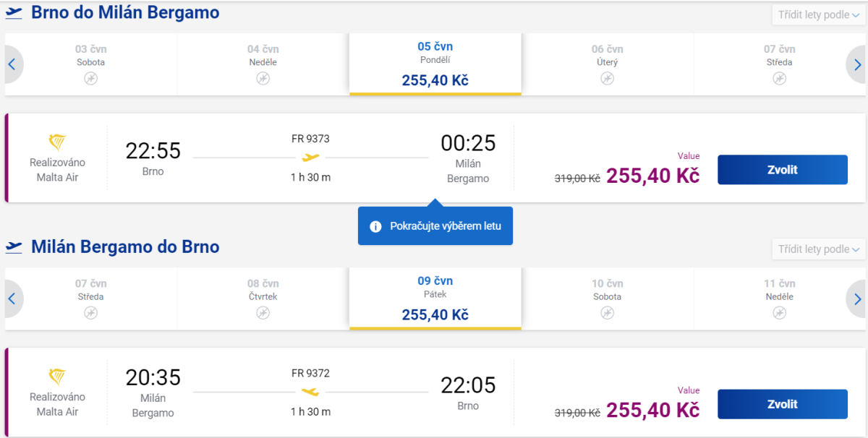Click the 255,40 Kč Value price on FR 9373
This screenshot has height=438, width=868.
(652, 176)
